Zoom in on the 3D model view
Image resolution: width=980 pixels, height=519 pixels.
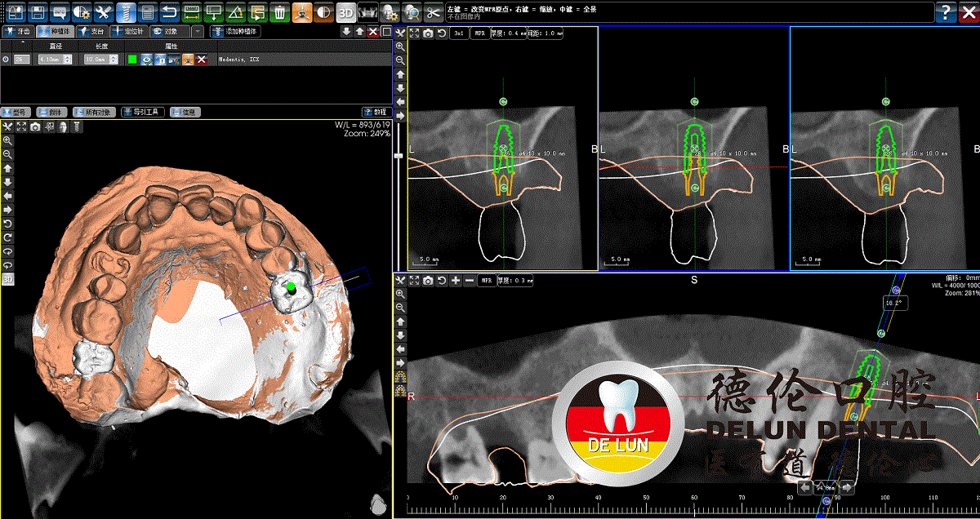click(x=7, y=140)
